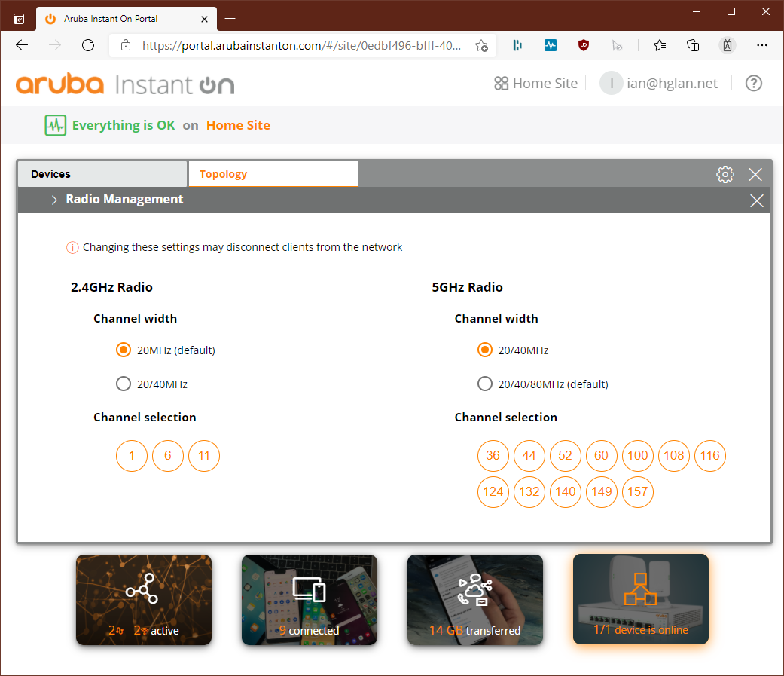Open the blue pulse monitor extension
Image resolution: width=784 pixels, height=676 pixels.
tap(551, 45)
